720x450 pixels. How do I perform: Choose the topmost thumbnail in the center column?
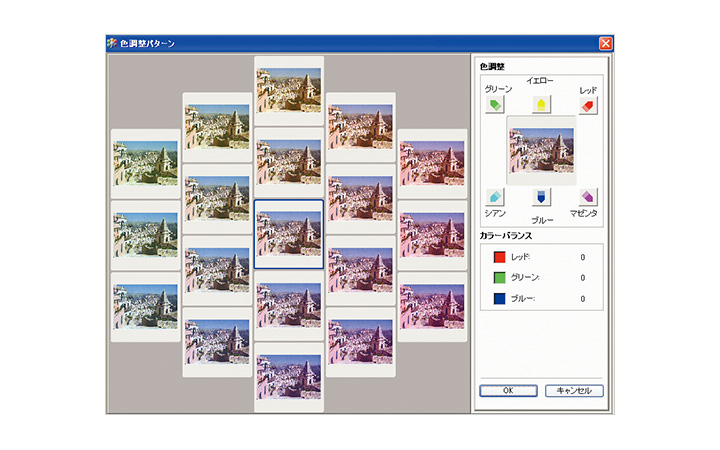(x=289, y=90)
